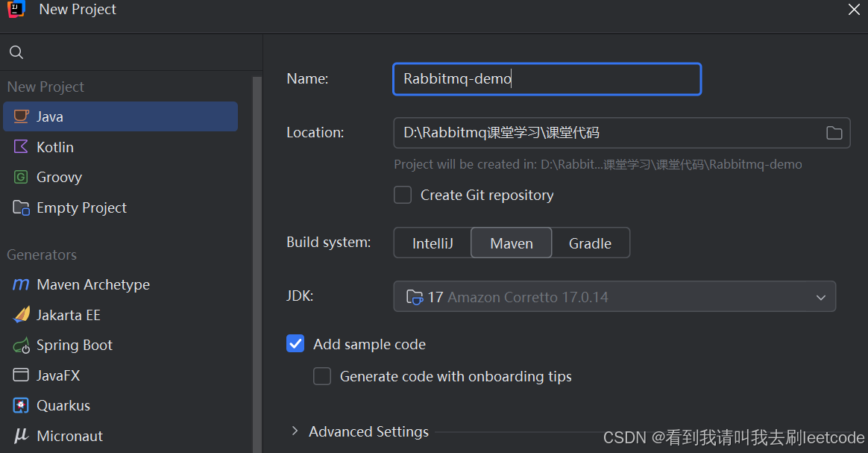Click the 'Name:' label
868x453 pixels.
307,78
